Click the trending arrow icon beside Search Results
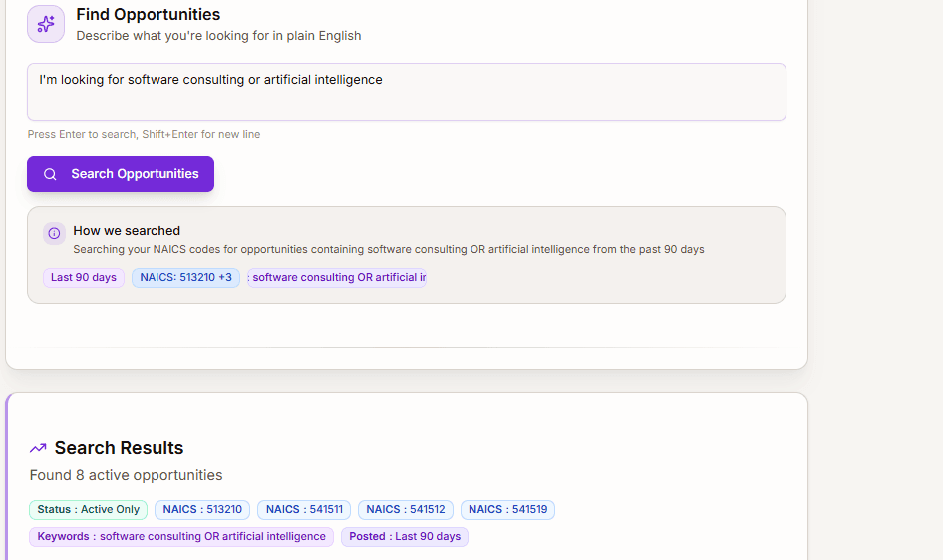Image resolution: width=943 pixels, height=560 pixels. coord(38,448)
